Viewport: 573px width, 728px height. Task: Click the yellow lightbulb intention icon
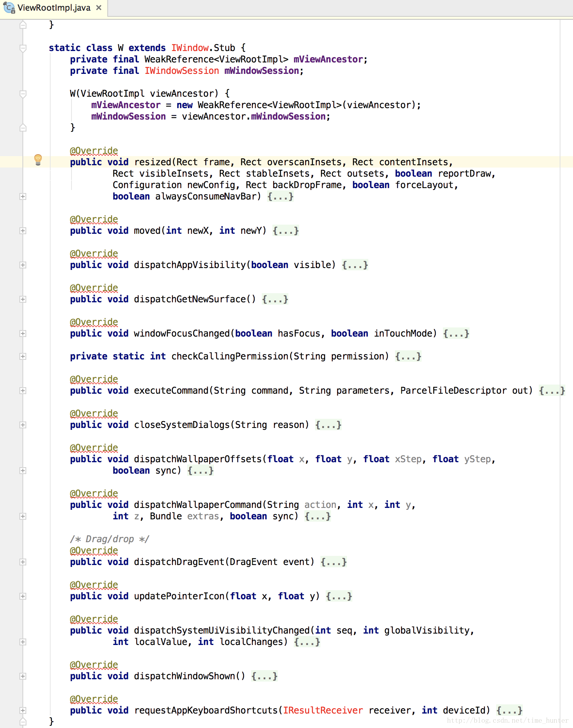tap(38, 160)
